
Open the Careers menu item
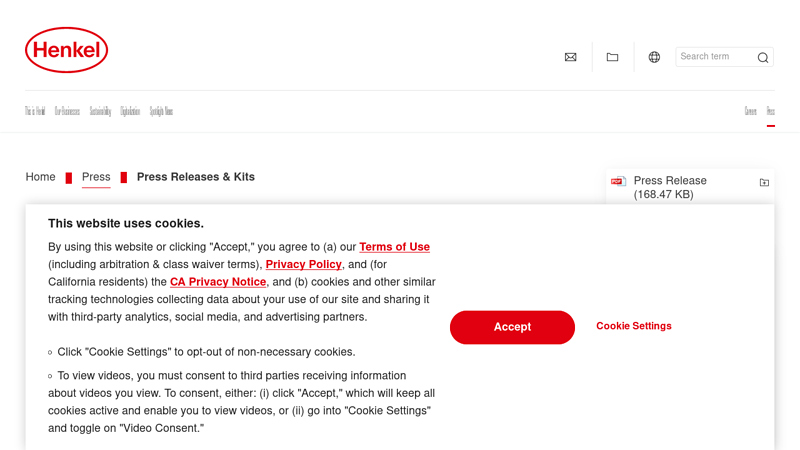[x=750, y=111]
